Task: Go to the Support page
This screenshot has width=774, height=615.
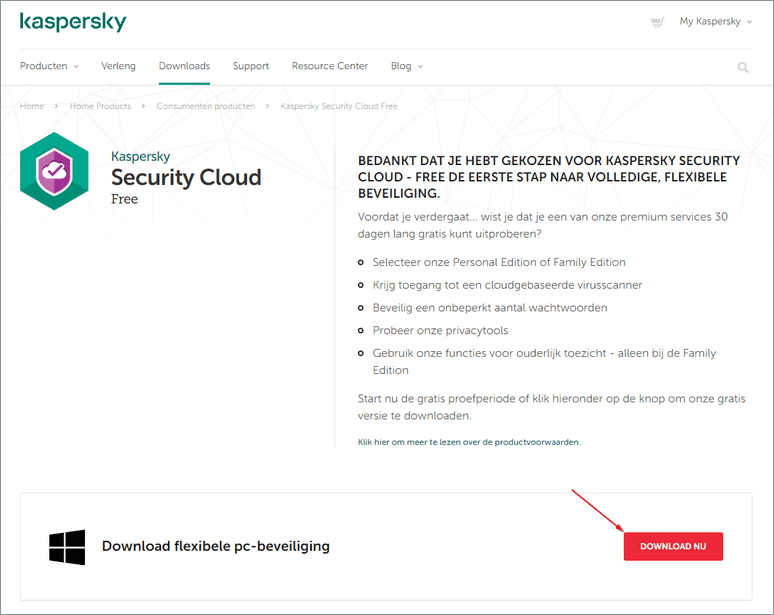Action: (250, 66)
